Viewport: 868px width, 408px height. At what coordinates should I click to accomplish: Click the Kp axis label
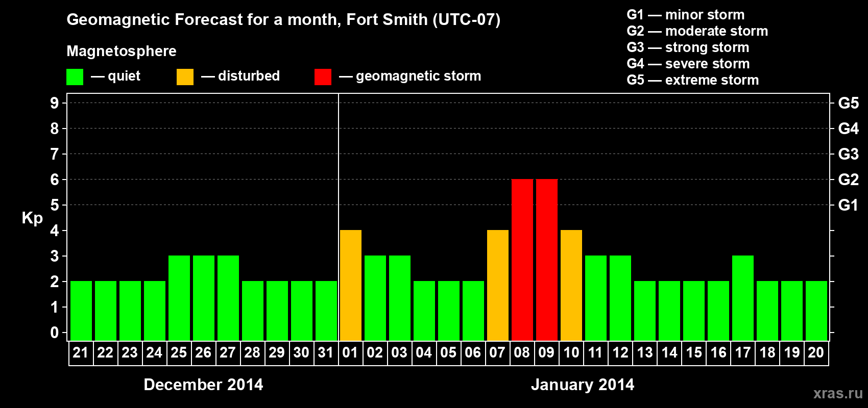[32, 218]
